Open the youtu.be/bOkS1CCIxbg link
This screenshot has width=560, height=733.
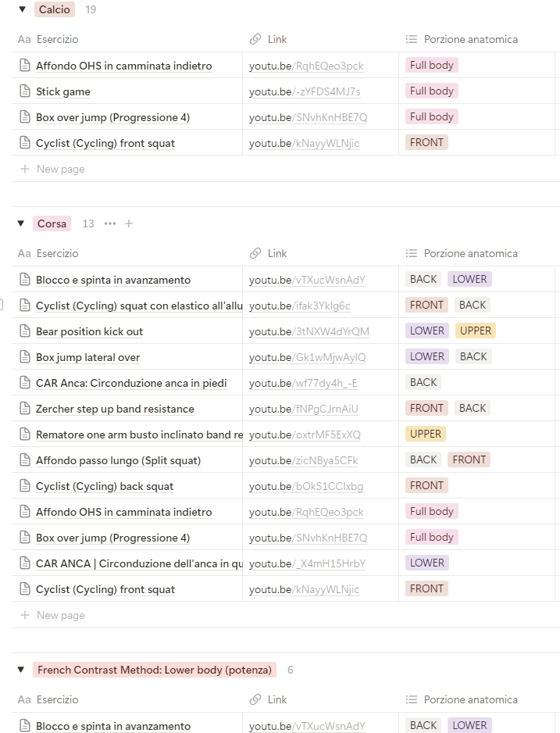[x=306, y=486]
